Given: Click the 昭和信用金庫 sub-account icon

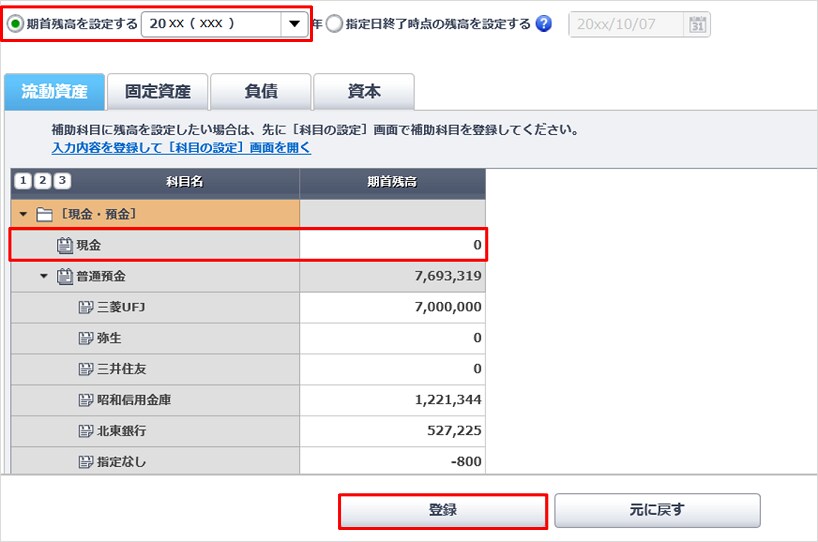Looking at the screenshot, I should click(x=86, y=400).
